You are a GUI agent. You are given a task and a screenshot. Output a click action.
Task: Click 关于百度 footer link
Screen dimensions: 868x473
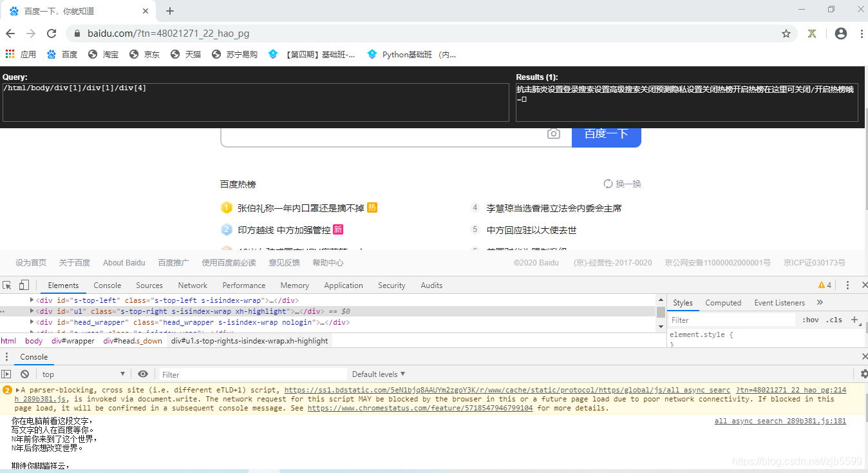click(x=75, y=263)
